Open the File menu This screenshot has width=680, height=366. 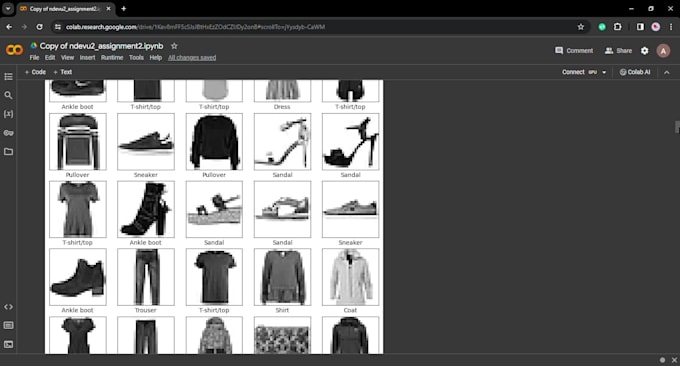[x=34, y=58]
